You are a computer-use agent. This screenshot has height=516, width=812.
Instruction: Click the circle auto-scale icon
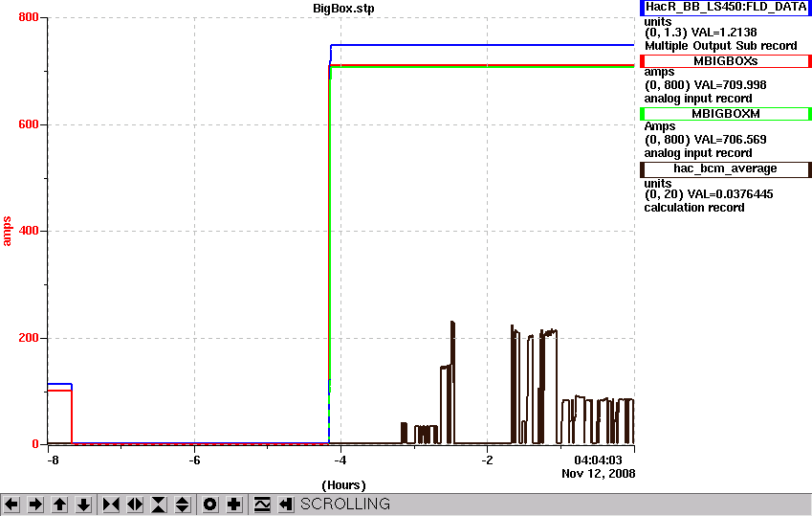point(209,505)
